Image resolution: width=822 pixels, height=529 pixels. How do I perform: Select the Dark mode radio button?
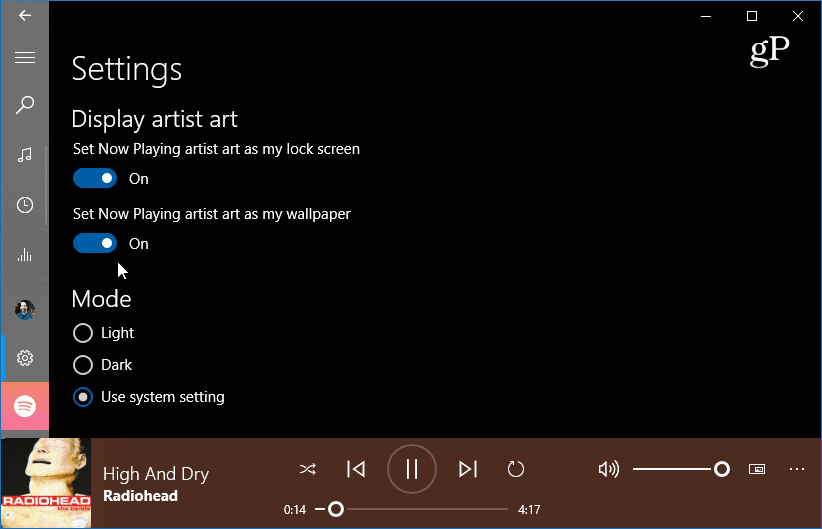click(x=83, y=365)
